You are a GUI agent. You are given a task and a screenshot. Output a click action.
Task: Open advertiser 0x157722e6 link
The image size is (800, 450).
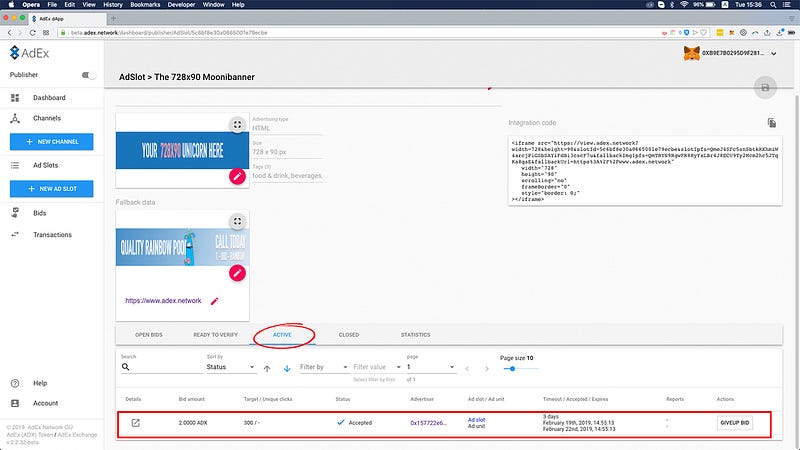(x=429, y=423)
